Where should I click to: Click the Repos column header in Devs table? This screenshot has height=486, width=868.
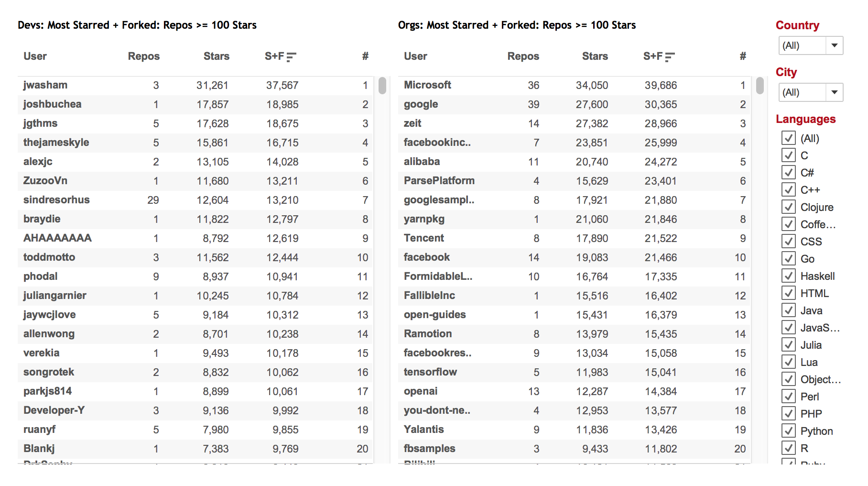(x=143, y=56)
